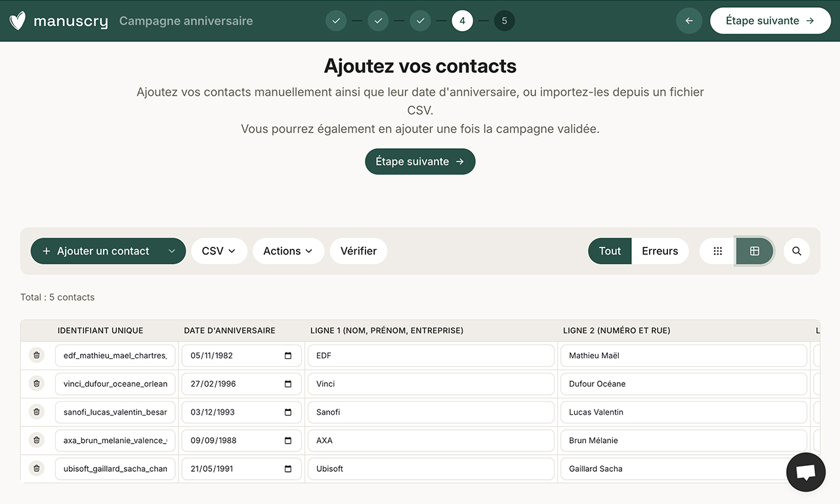Expand the Ajouter un contact options chevron
Viewport: 840px width, 504px height.
[x=172, y=251]
